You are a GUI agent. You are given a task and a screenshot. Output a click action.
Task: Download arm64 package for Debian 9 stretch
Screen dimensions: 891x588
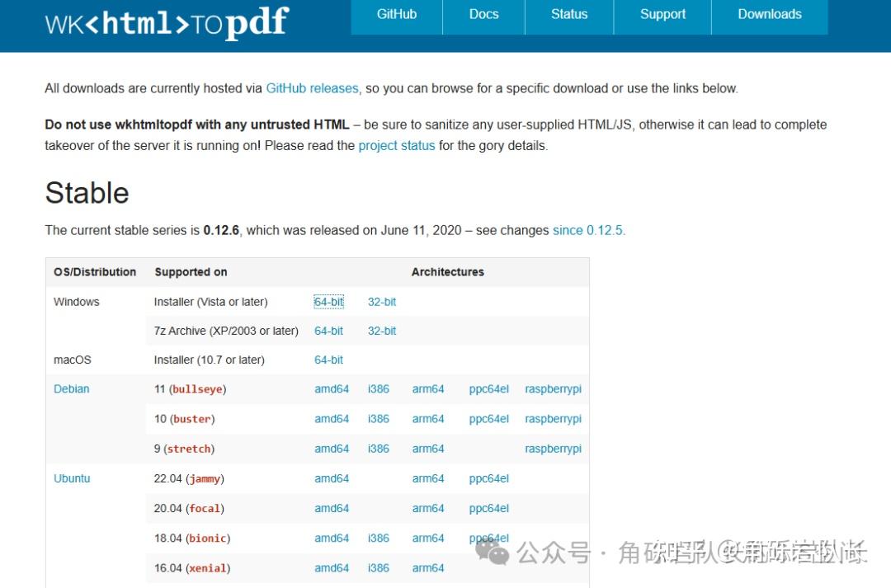[x=427, y=448]
